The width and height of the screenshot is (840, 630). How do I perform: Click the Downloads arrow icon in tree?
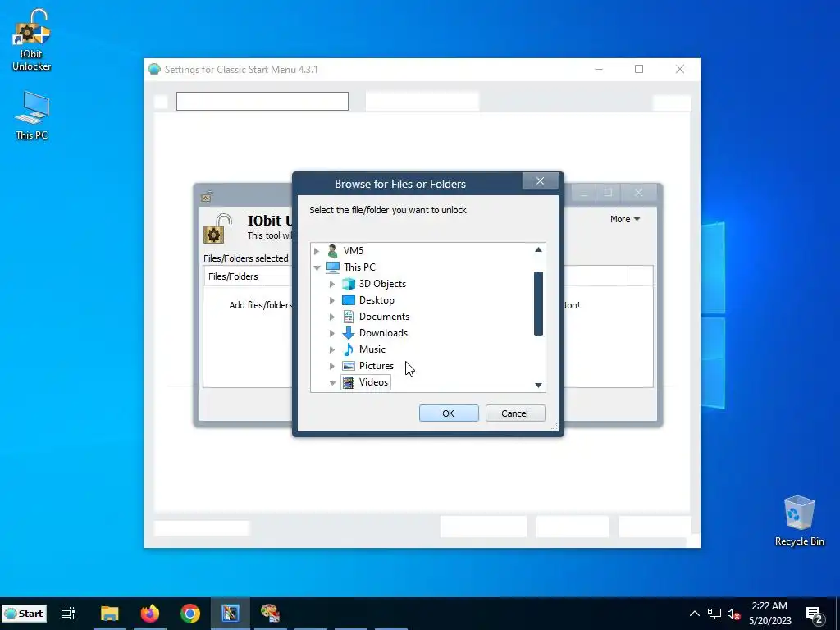click(348, 333)
